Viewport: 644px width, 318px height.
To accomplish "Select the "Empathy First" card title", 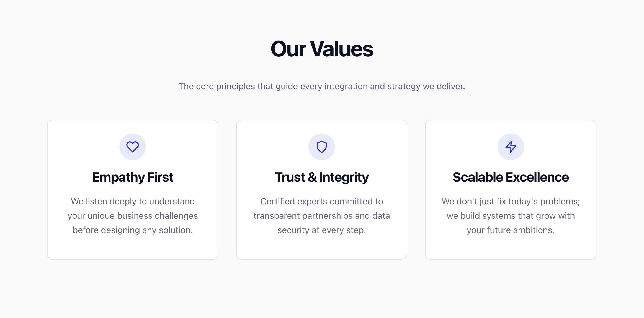I will click(x=133, y=177).
